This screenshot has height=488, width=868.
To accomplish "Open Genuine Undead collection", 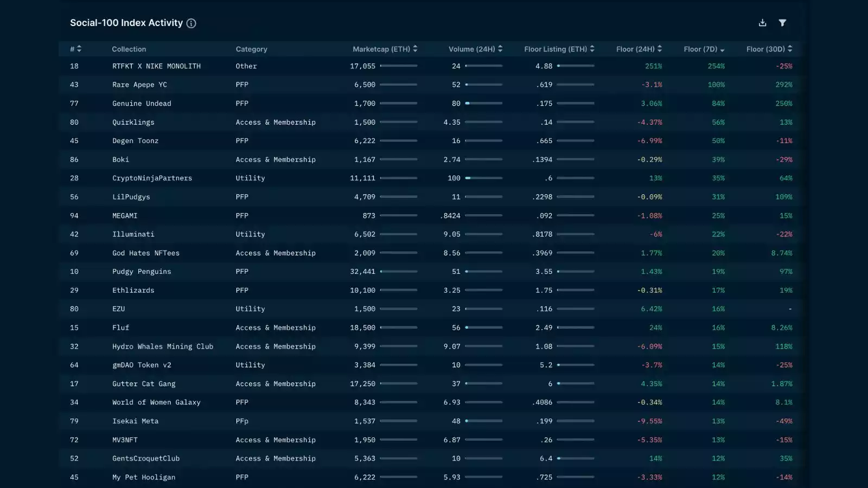I will [x=142, y=104].
